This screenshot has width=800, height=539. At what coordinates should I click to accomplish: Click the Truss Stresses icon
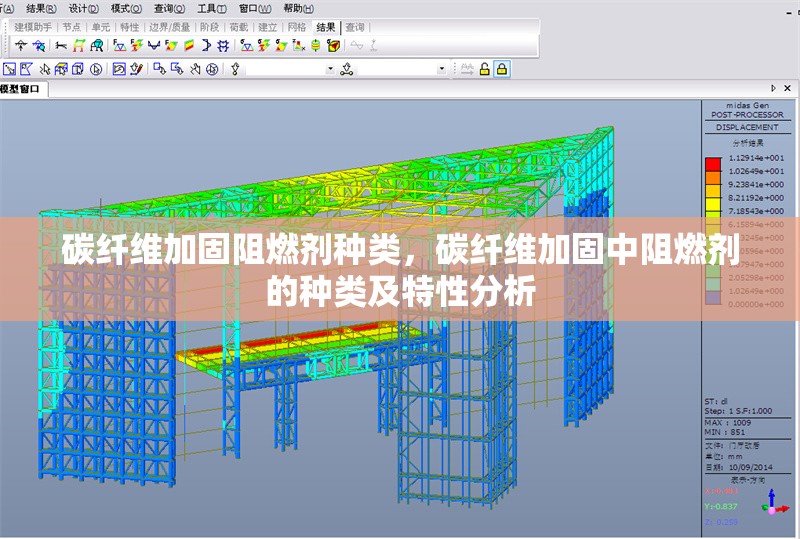click(x=246, y=46)
